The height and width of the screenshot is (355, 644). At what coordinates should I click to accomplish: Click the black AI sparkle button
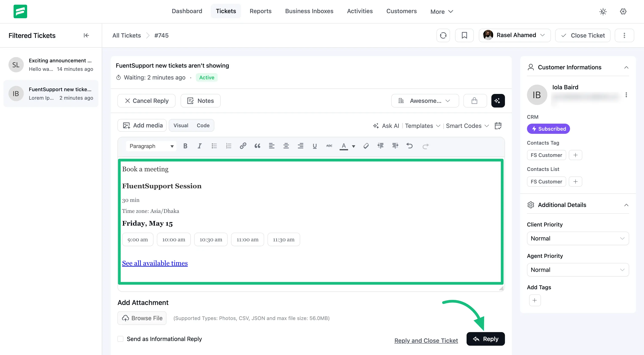click(498, 101)
